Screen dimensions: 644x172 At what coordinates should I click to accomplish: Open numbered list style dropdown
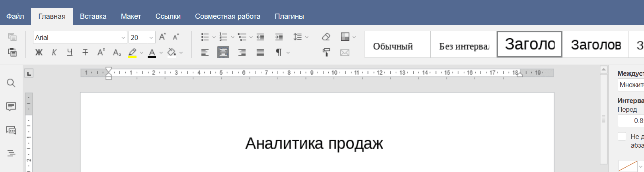pos(232,38)
